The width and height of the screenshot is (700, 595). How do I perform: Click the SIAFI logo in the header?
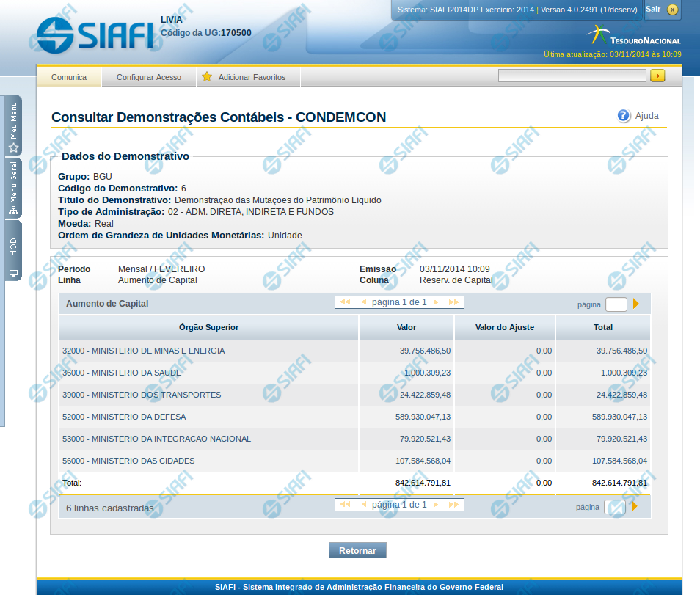pos(94,33)
